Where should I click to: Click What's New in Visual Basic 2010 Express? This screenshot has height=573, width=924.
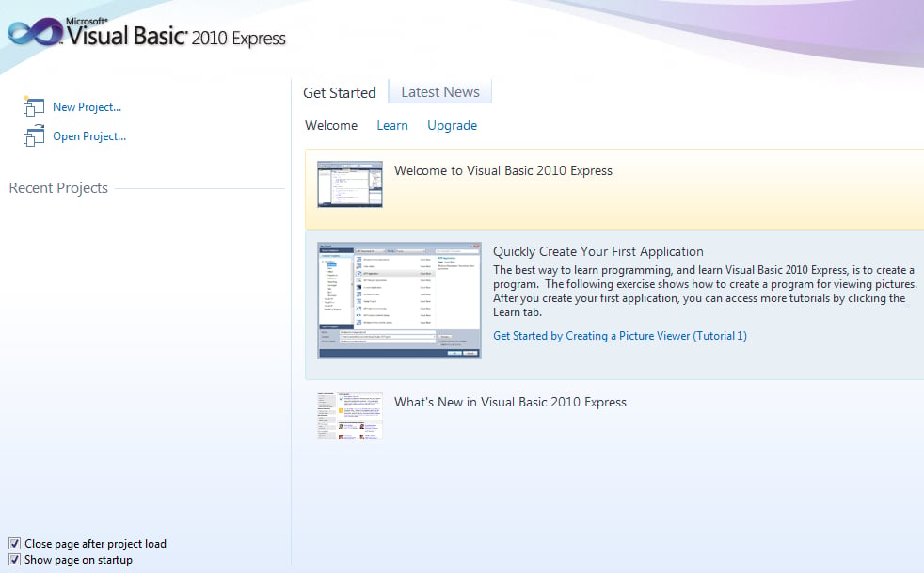coord(510,402)
